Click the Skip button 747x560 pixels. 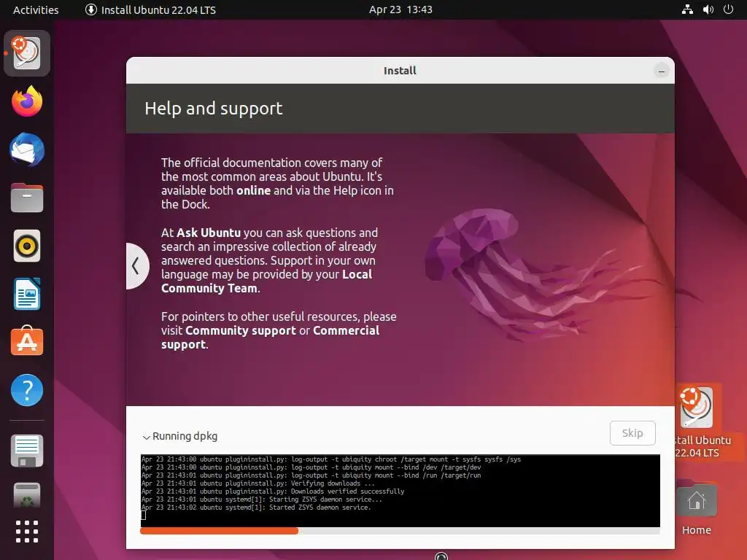pyautogui.click(x=632, y=433)
